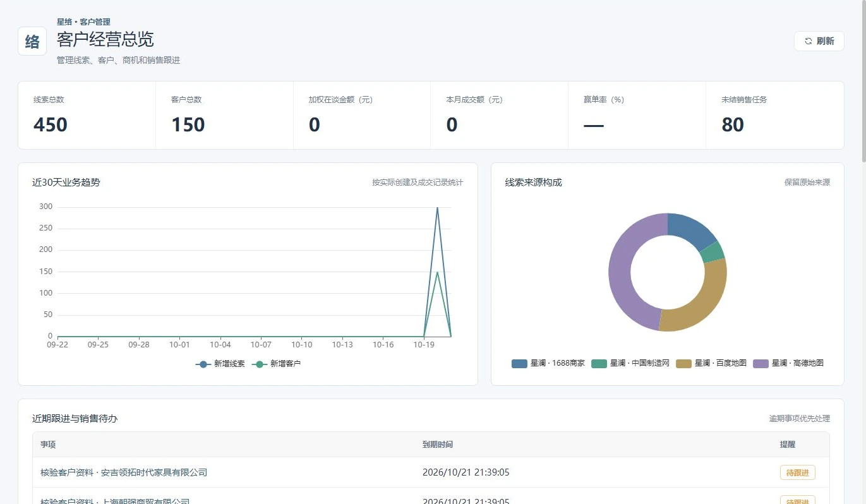Toggle 星澜 · 1688商家 legend entry

[x=548, y=363]
